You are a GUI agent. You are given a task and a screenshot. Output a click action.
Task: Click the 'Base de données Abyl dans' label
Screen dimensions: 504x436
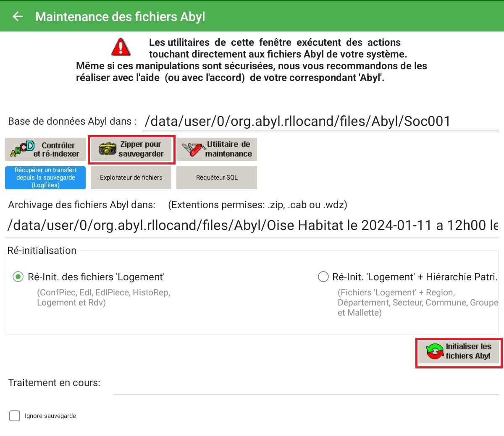tap(72, 121)
